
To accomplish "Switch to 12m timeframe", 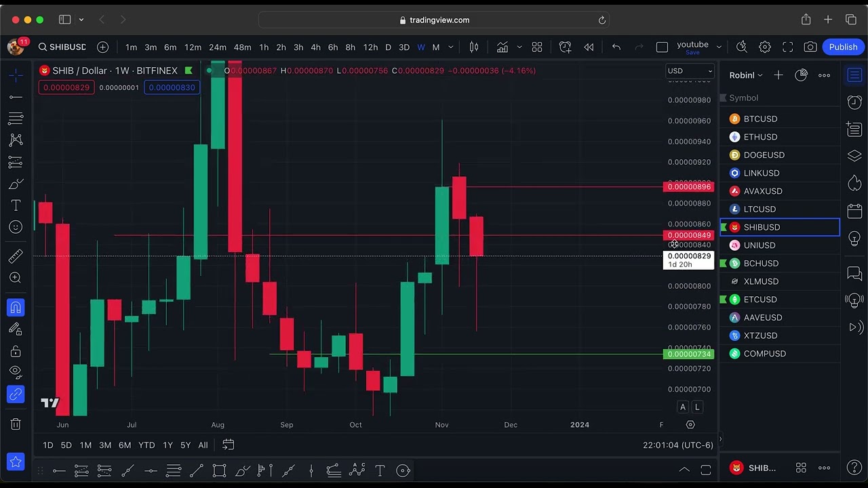I will (x=193, y=47).
